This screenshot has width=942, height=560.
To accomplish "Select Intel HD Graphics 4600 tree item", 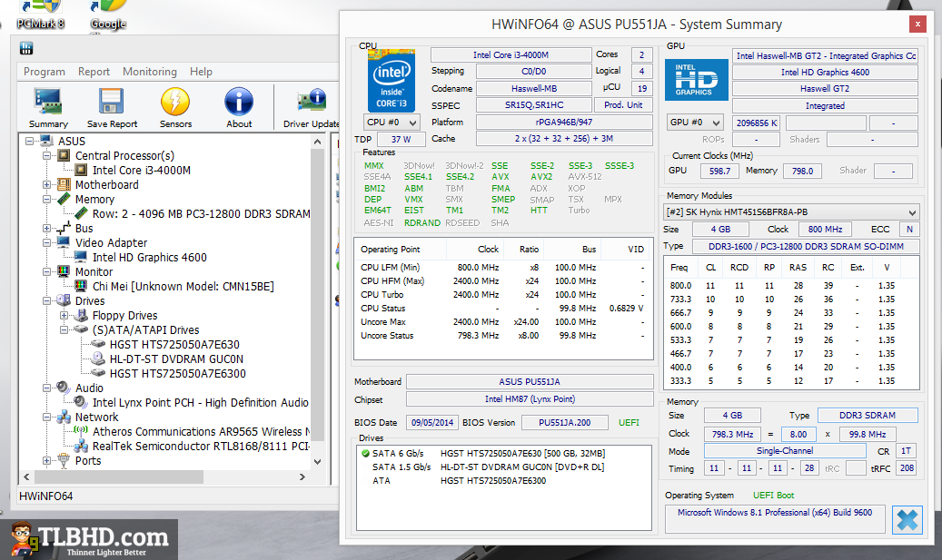I will [149, 257].
